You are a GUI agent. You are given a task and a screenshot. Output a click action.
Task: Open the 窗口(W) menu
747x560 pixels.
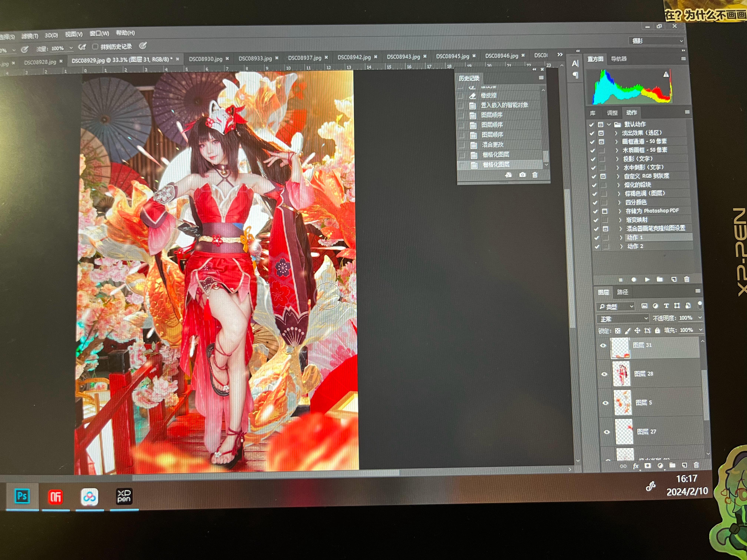[99, 33]
